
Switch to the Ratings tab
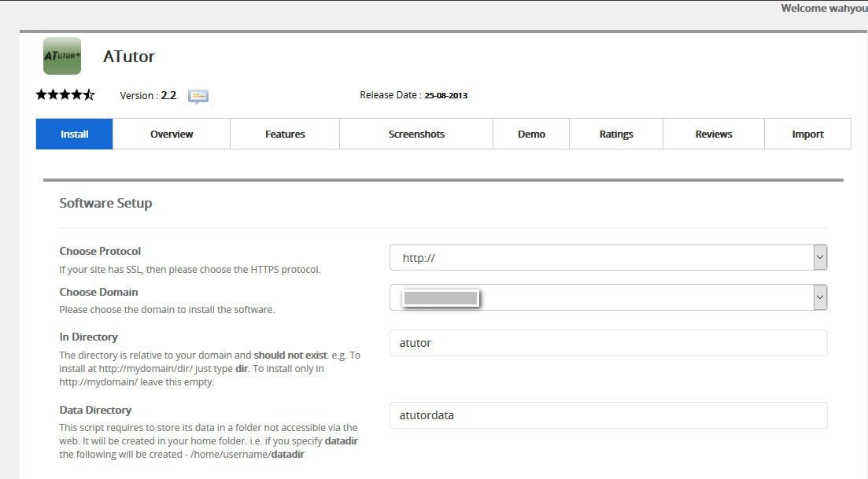pos(615,134)
